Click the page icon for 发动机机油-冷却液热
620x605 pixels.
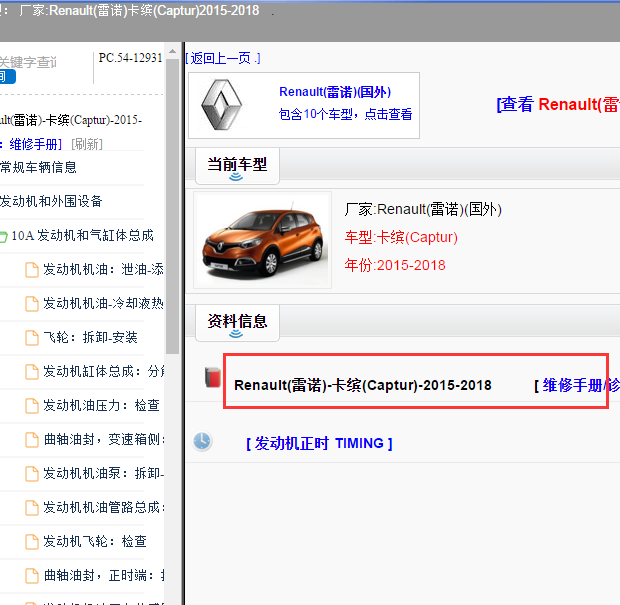coord(32,304)
